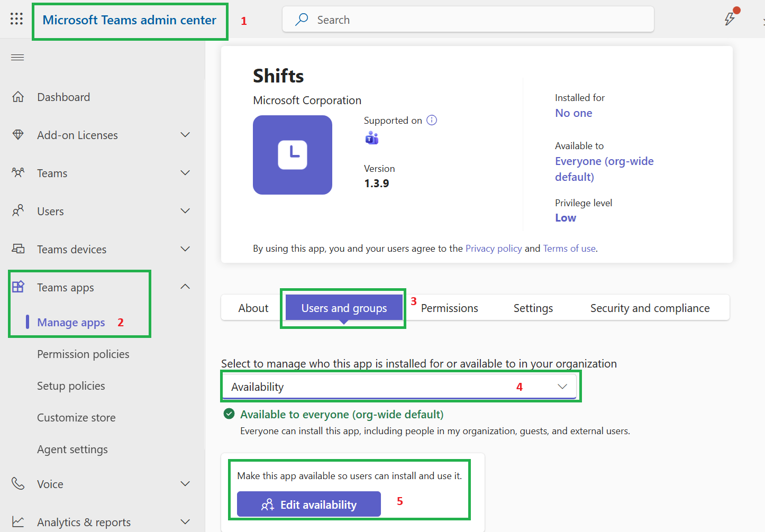
Task: Click the Microsoft Teams supported-on icon
Action: [x=372, y=138]
